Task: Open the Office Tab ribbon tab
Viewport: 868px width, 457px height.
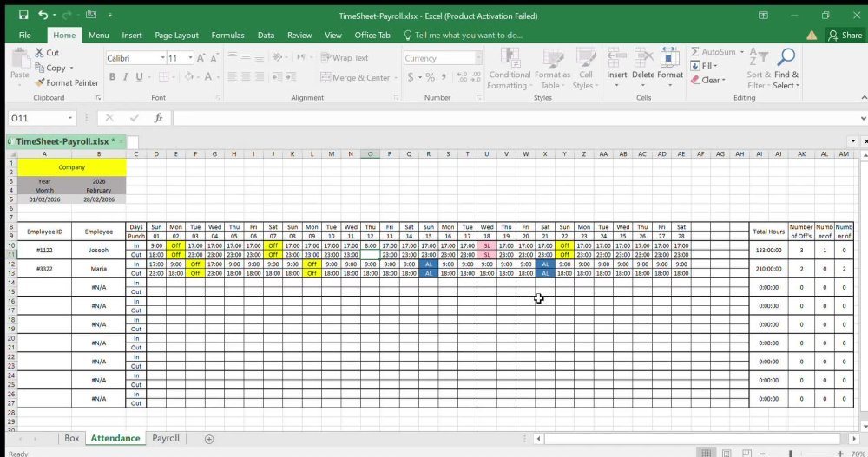Action: tap(372, 35)
